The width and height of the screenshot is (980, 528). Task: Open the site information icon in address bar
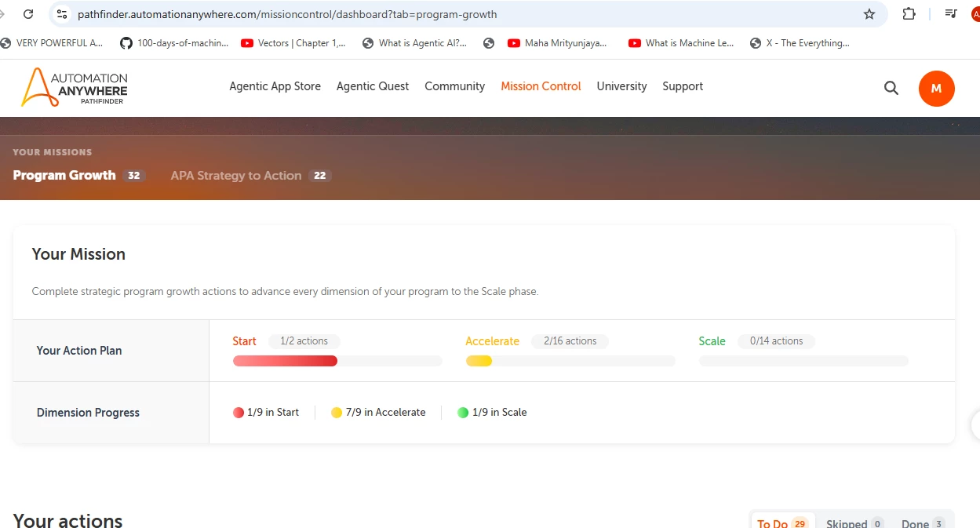(62, 14)
